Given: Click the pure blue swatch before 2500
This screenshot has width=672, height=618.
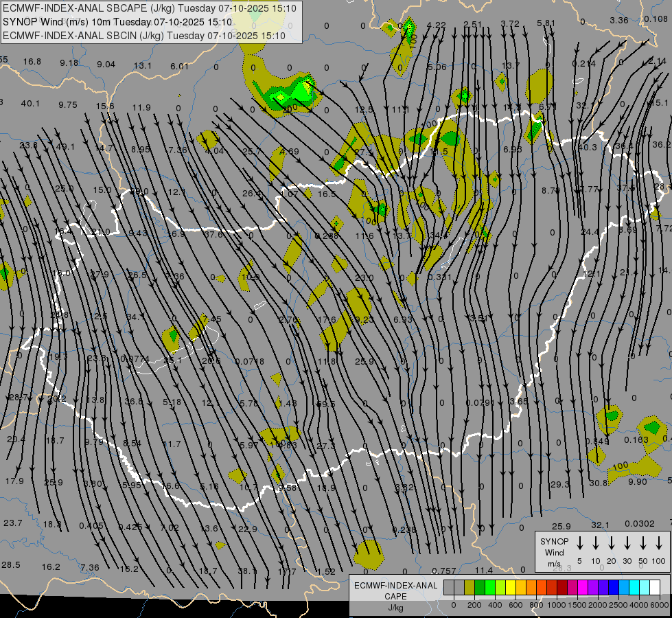Looking at the screenshot, I should pyautogui.click(x=614, y=587).
